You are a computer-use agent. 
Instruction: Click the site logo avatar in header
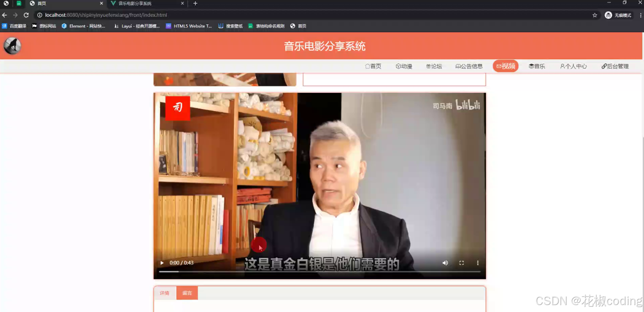point(12,46)
